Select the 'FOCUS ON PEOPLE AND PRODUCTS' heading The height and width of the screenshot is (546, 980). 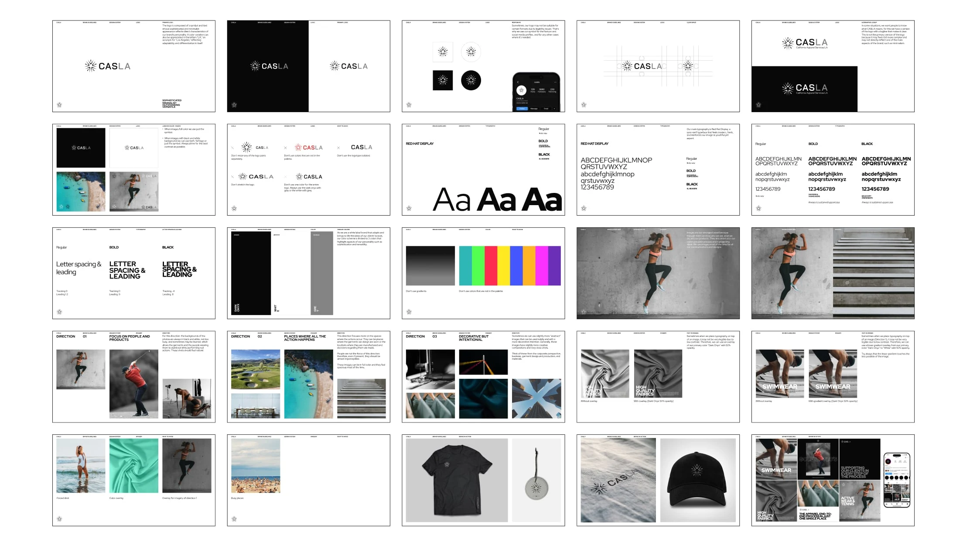pos(129,338)
